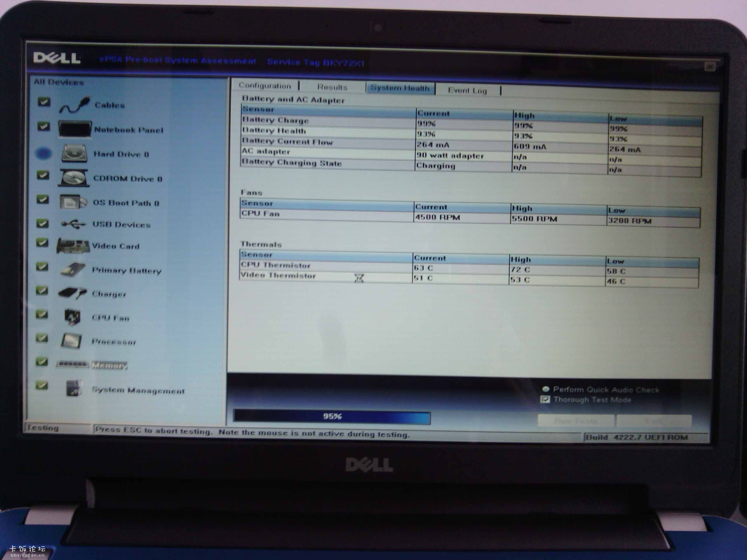This screenshot has height=560, width=747.
Task: Select the CDROM Drive 0 icon
Action: point(74,178)
